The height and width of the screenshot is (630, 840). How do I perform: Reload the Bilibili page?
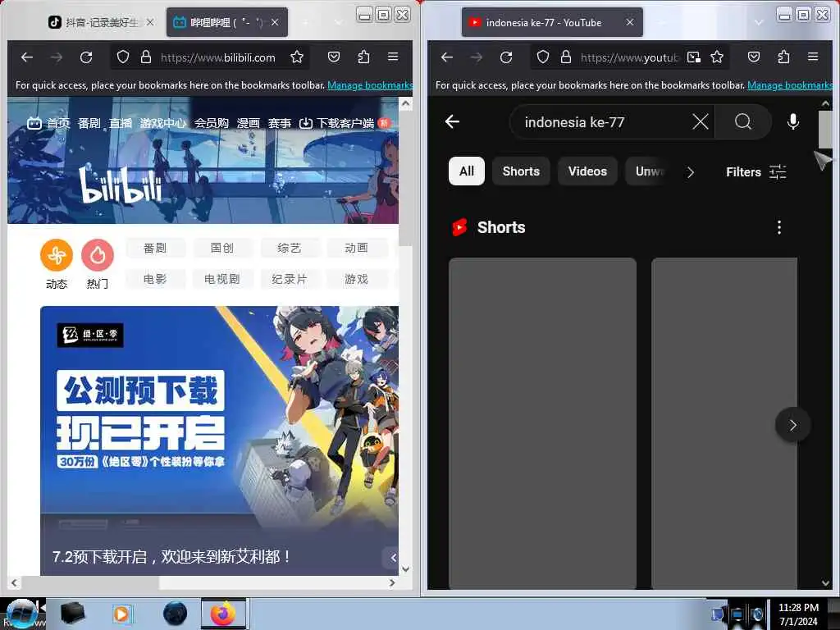(86, 57)
